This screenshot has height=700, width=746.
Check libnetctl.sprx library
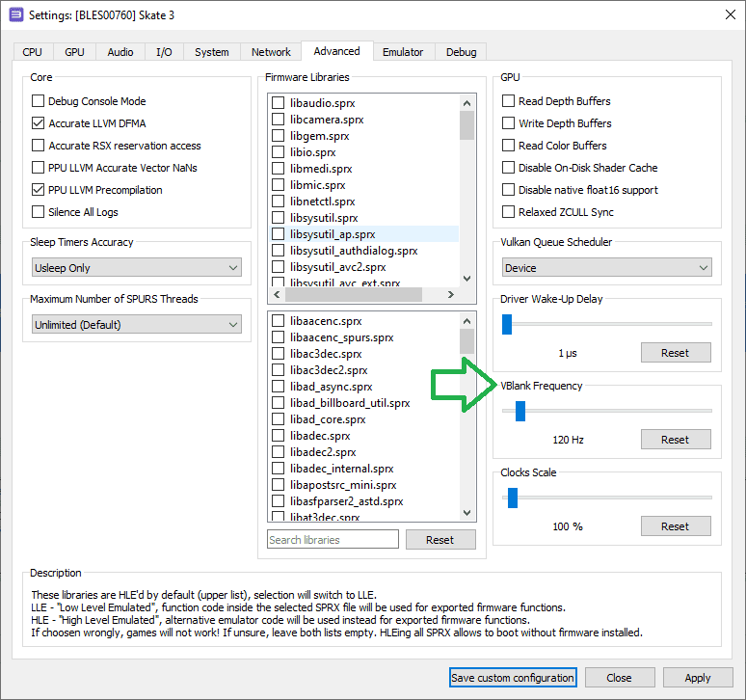[278, 202]
